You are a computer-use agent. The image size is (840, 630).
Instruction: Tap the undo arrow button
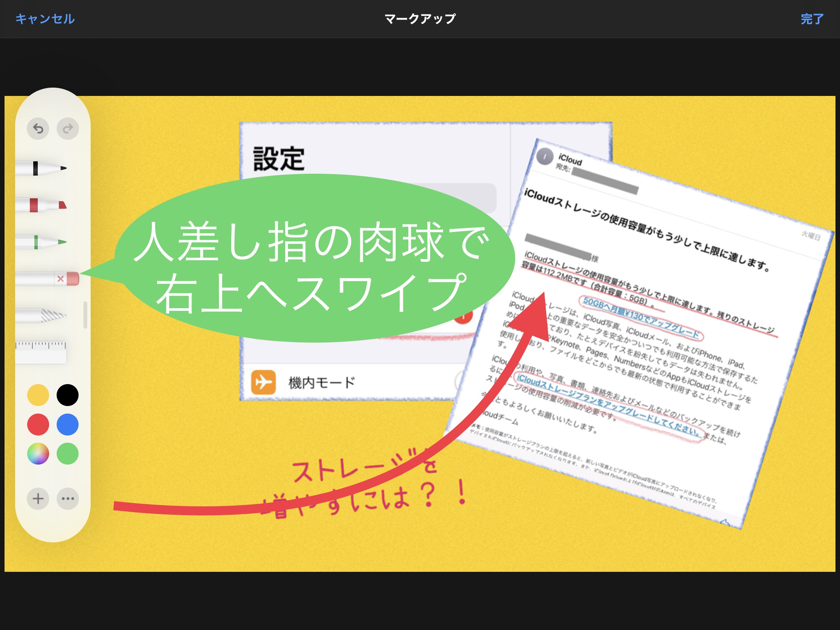[x=38, y=129]
